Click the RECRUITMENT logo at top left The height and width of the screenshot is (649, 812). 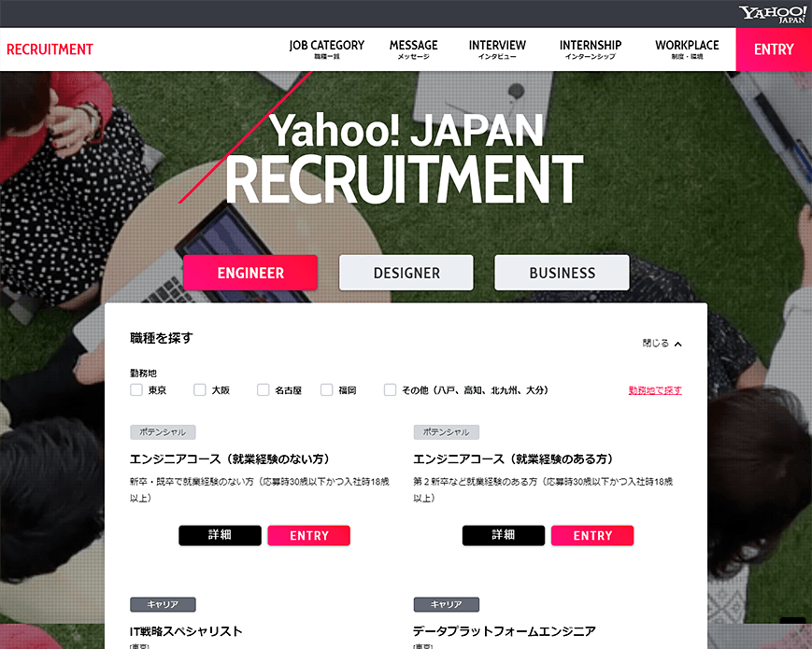(50, 49)
